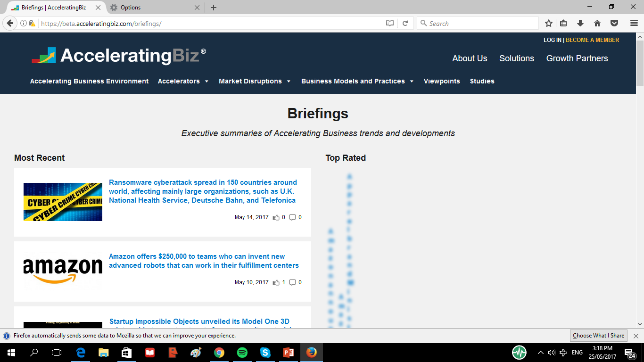Open Windows Start menu
This screenshot has width=644, height=362.
point(11,352)
